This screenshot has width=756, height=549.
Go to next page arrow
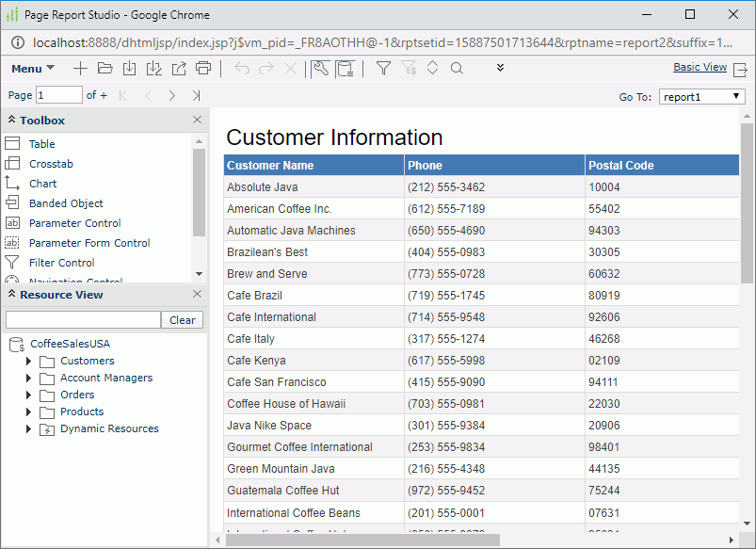coord(171,95)
